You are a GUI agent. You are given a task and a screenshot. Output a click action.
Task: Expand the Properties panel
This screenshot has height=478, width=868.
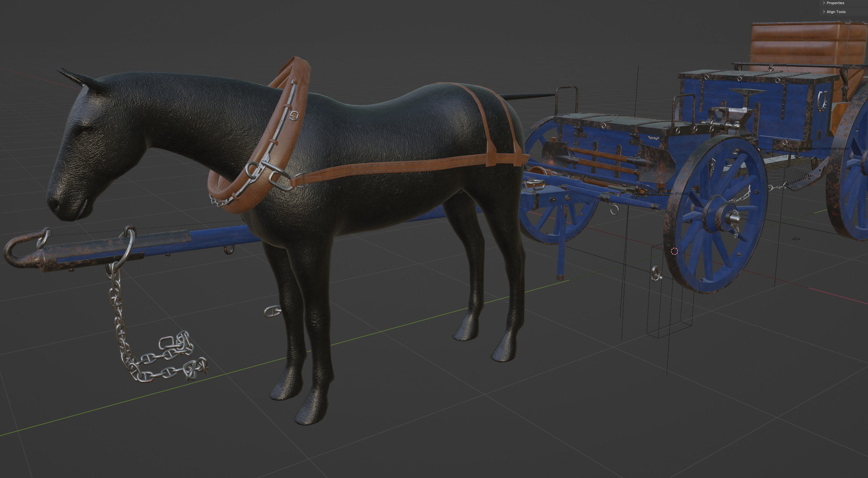[x=835, y=3]
